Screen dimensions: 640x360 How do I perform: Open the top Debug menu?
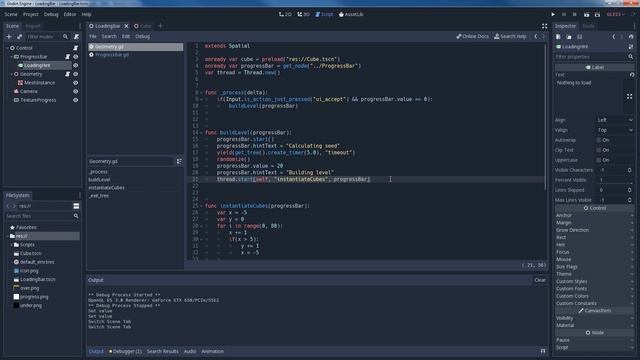click(51, 14)
